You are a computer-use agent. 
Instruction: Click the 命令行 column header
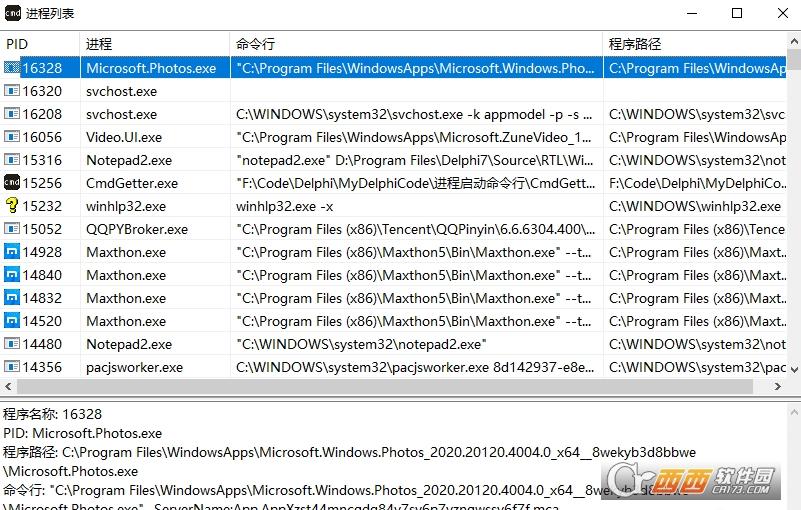pos(416,44)
